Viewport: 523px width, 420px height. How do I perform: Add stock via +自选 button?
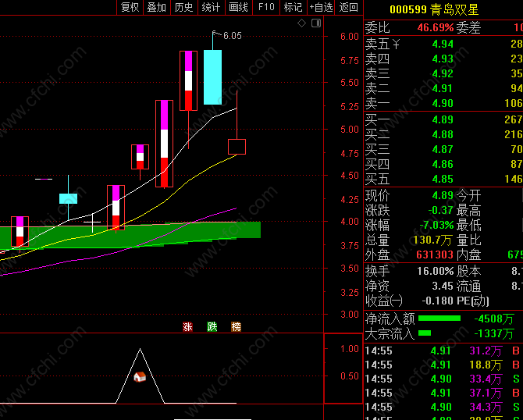coord(321,7)
